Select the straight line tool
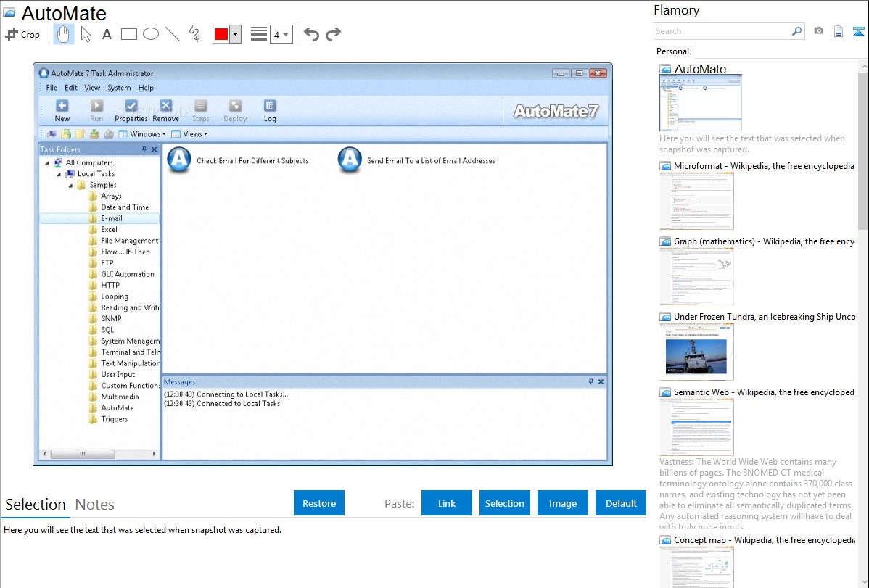This screenshot has height=588, width=869. click(173, 34)
